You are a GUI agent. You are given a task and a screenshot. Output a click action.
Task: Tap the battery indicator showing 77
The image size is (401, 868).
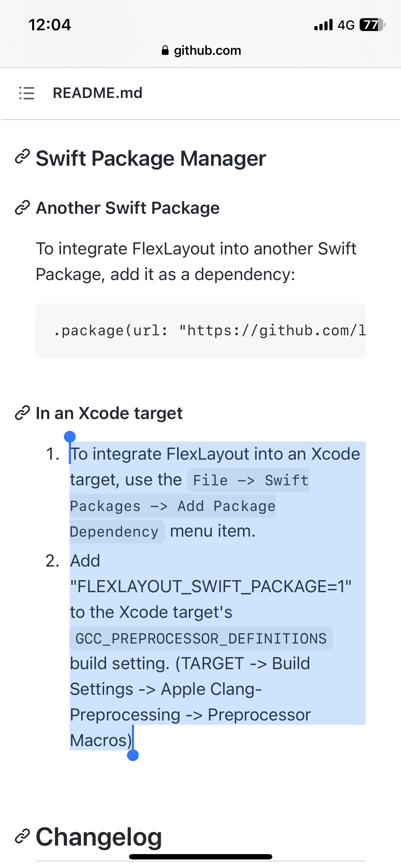pos(371,24)
